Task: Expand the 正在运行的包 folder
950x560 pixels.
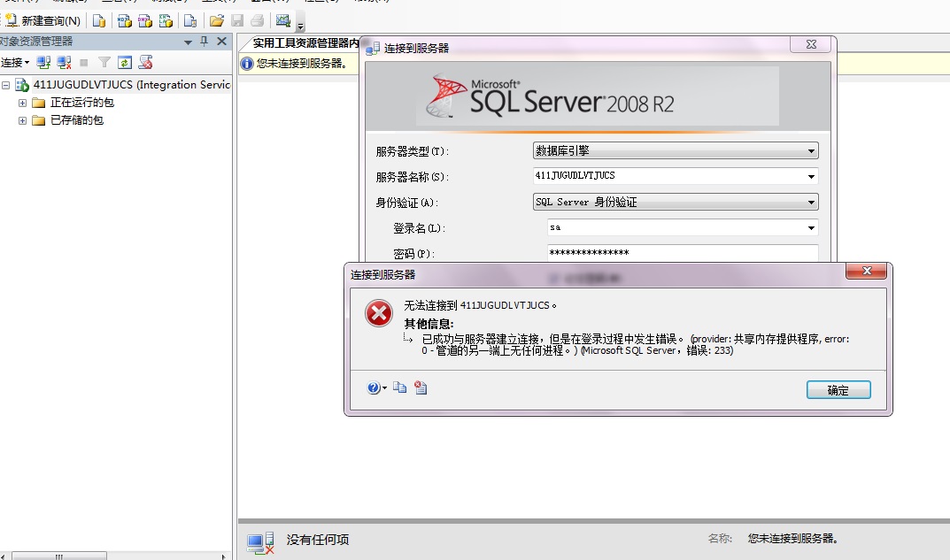Action: pyautogui.click(x=22, y=103)
